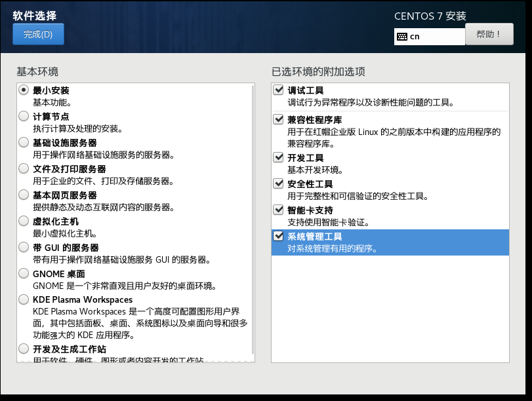Click 提供静态及动态互联网内容的服务器。 text
This screenshot has width=532, height=401.
pos(104,207)
